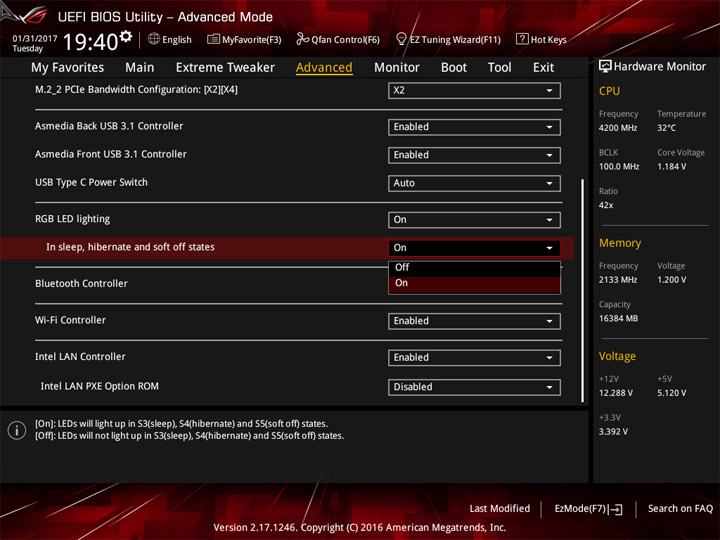The image size is (720, 540).
Task: Click English language button
Action: click(x=170, y=39)
